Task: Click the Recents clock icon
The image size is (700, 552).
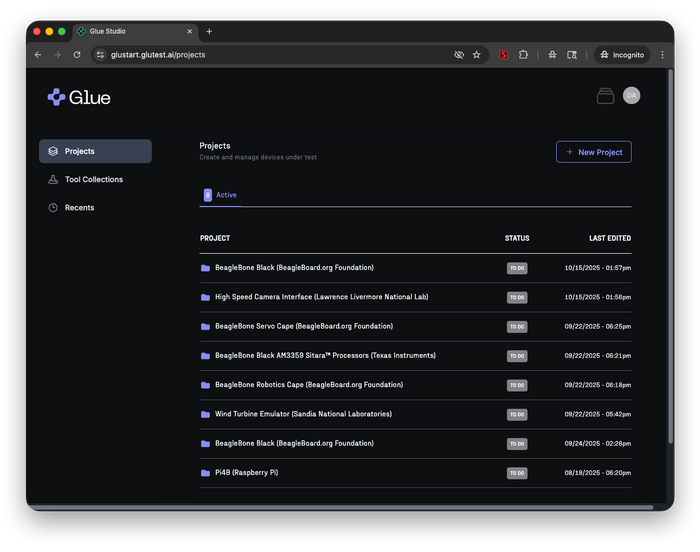Action: 53,208
